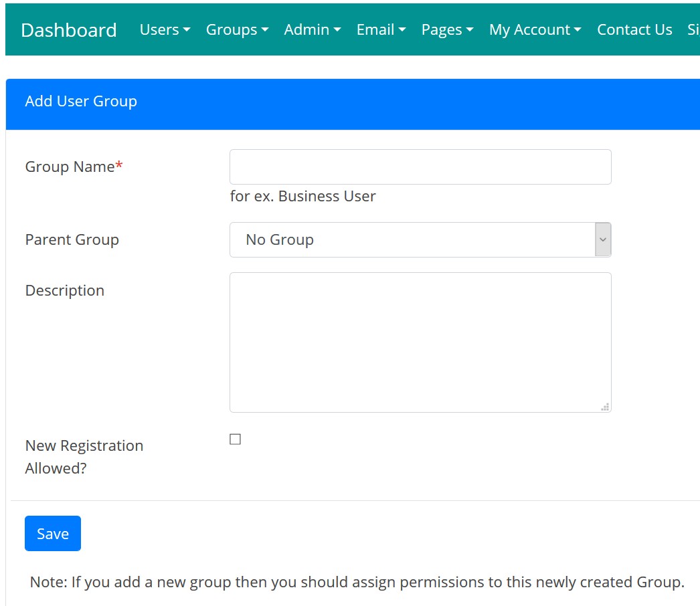
Task: Focus the Group Name text field
Action: 420,167
